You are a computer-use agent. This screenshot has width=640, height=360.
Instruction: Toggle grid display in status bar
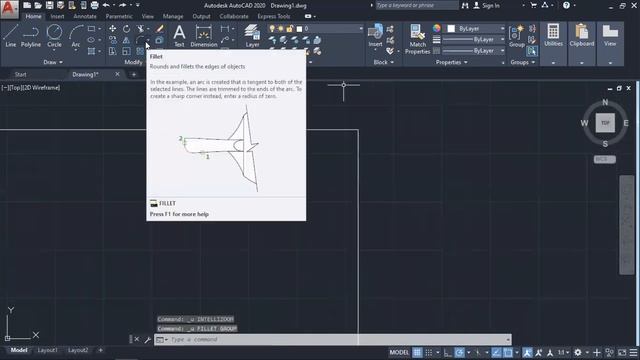point(417,352)
